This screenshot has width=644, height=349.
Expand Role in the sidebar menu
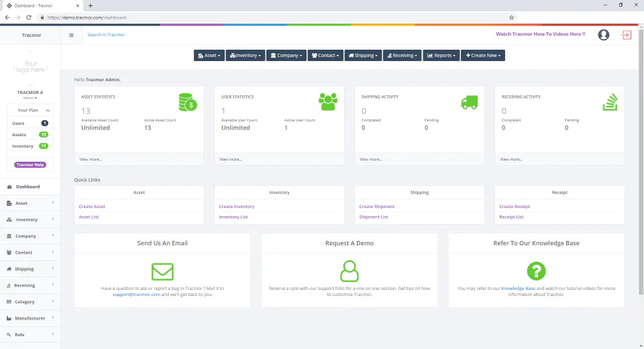tap(30, 335)
